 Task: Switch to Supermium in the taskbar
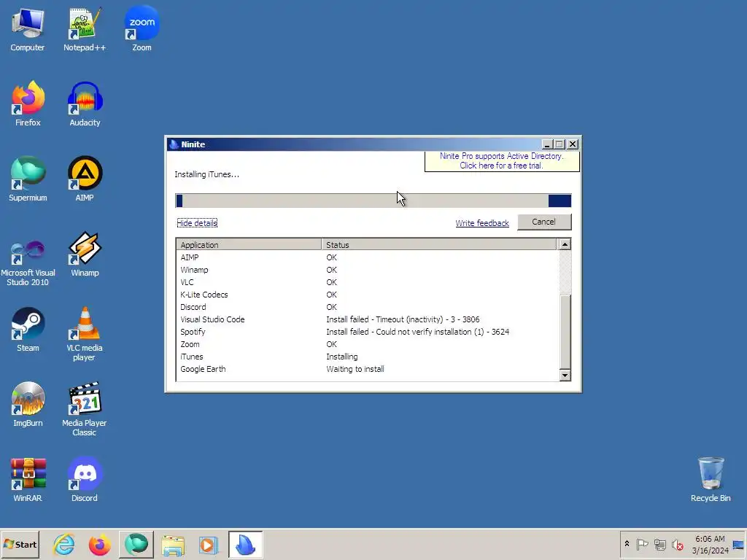tap(136, 545)
